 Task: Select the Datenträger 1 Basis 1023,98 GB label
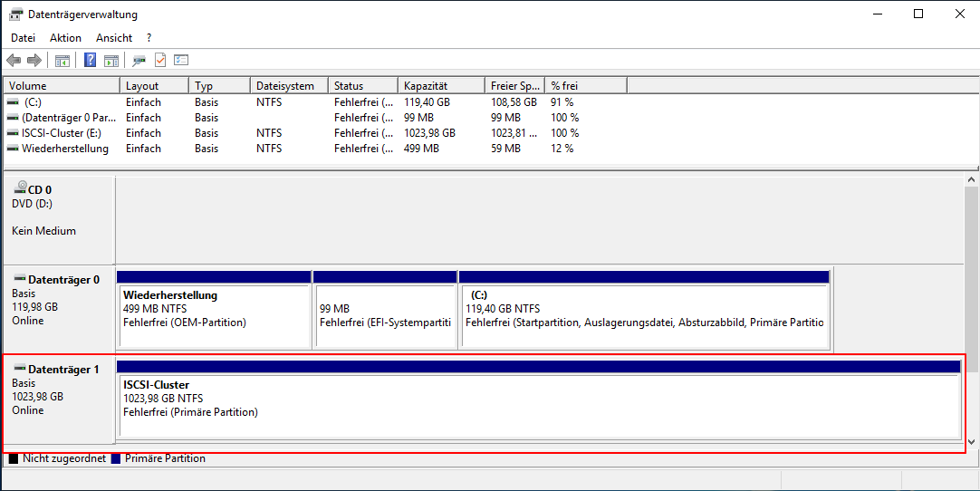[60, 399]
